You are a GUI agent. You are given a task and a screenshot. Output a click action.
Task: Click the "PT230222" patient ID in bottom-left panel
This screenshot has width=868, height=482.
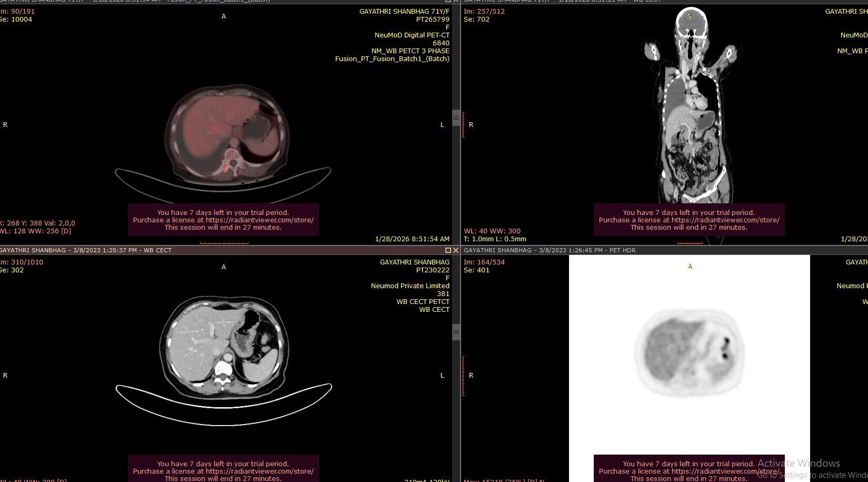point(433,270)
